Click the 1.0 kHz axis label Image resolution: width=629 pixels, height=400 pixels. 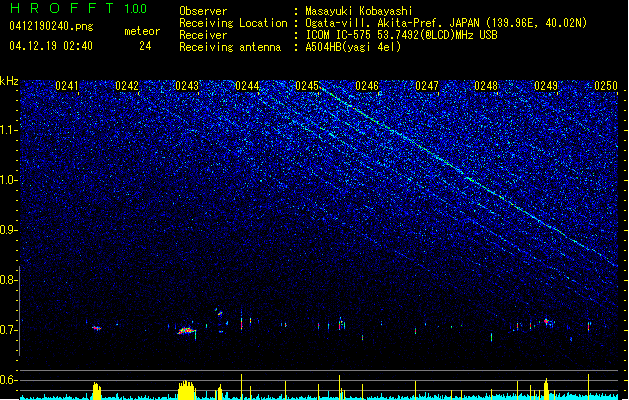[9, 180]
